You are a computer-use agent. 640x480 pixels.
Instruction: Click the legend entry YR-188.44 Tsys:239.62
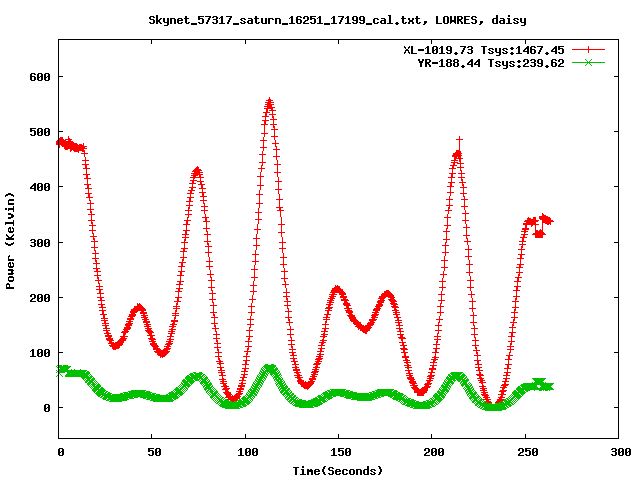491,63
